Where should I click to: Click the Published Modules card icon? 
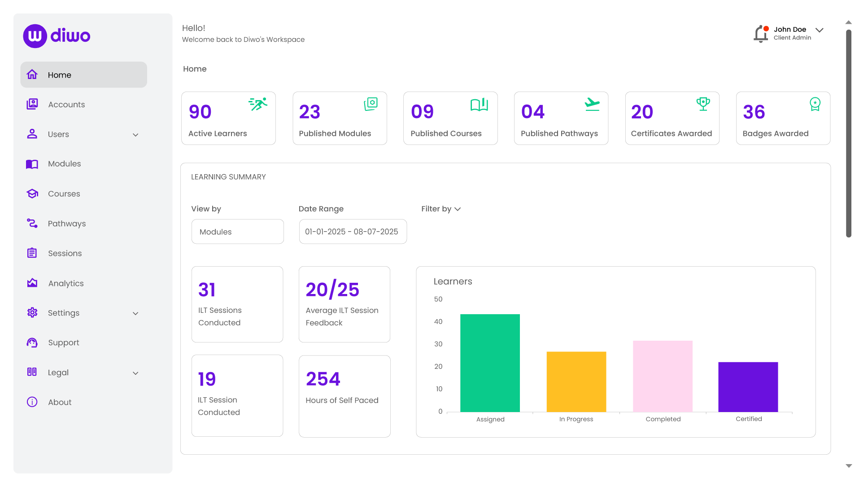(371, 104)
